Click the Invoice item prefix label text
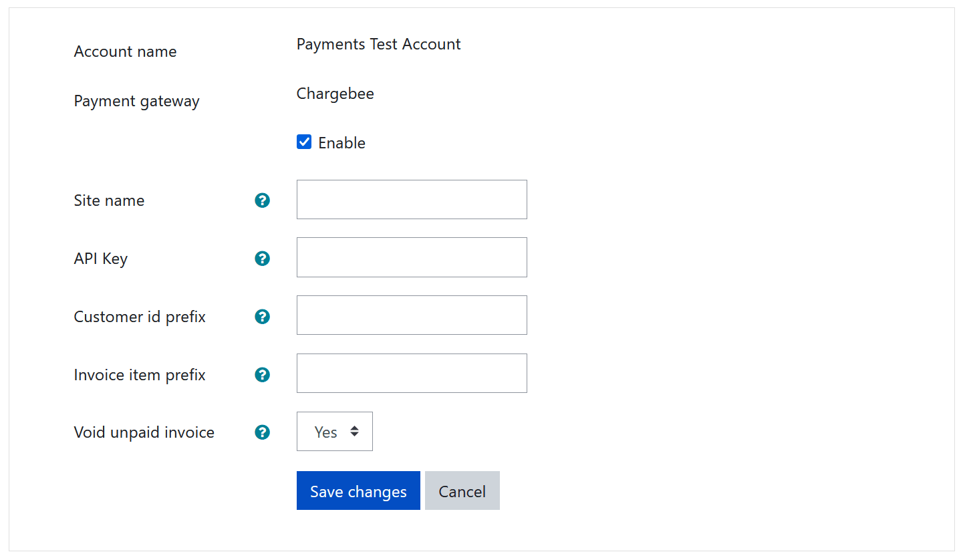 pos(140,375)
